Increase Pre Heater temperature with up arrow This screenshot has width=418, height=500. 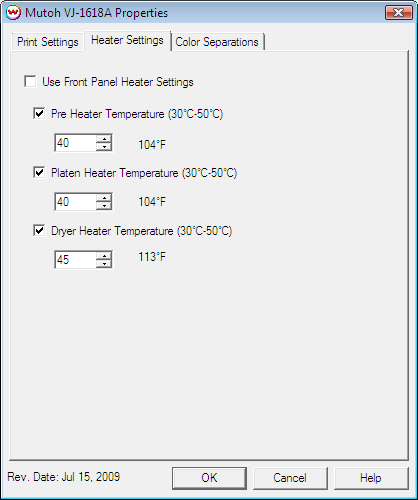pyautogui.click(x=104, y=139)
